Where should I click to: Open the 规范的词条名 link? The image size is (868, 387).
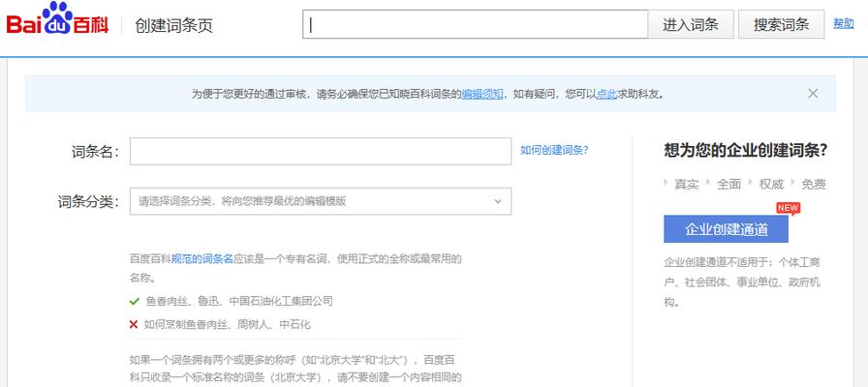tap(202, 258)
